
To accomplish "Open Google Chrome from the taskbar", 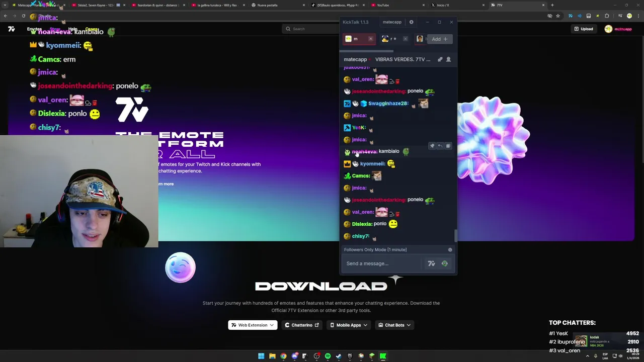I will pos(283,356).
